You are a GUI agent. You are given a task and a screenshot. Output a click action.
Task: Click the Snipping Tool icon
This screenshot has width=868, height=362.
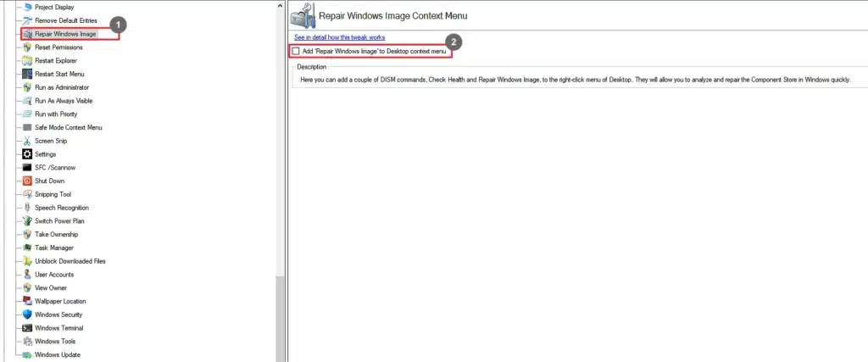27,194
